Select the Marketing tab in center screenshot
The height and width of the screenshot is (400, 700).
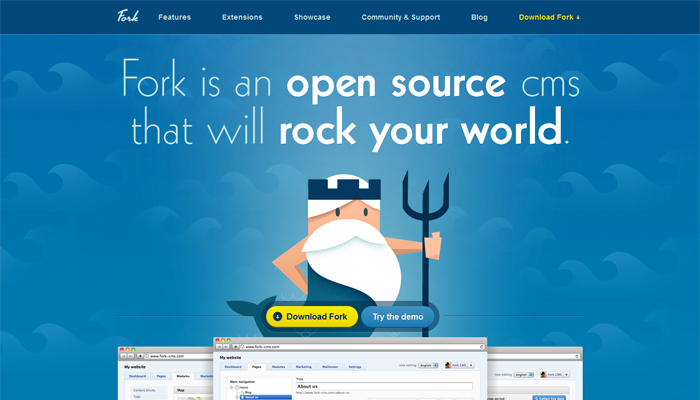(x=304, y=367)
